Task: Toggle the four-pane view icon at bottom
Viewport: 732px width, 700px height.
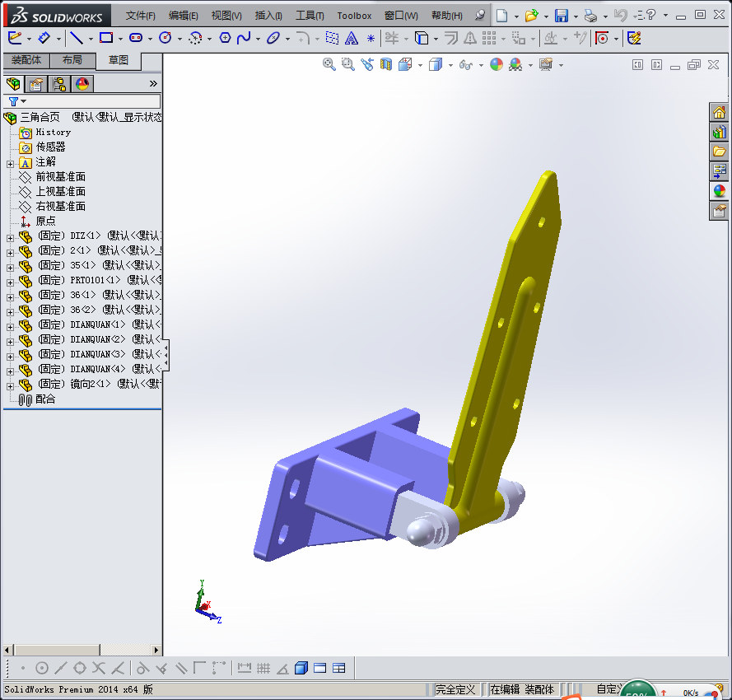Action: tap(339, 668)
